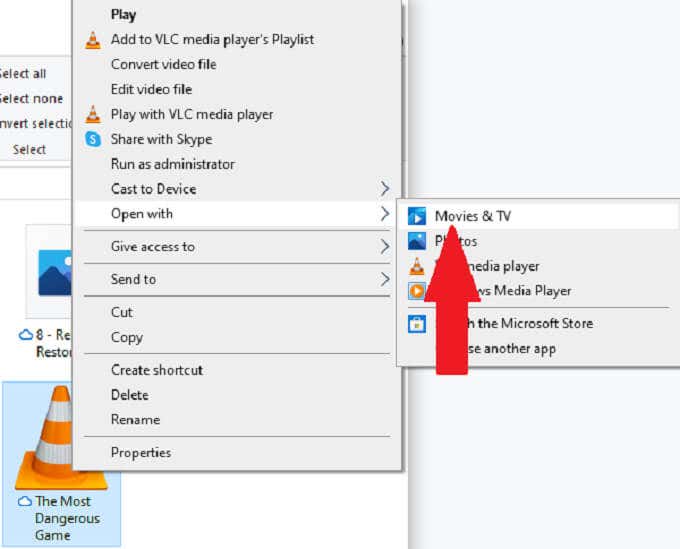Click the cloud sync icon by the 8 - Re file
Viewport: 680px width, 549px height.
pos(26,335)
